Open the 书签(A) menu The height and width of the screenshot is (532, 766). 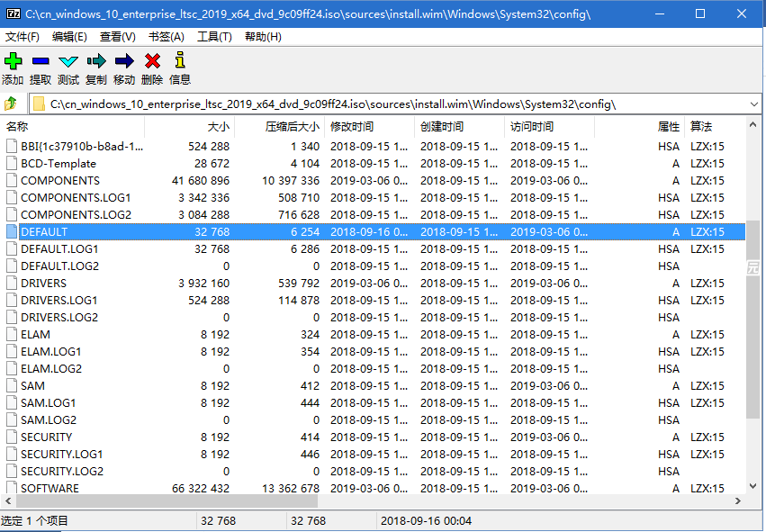point(167,37)
